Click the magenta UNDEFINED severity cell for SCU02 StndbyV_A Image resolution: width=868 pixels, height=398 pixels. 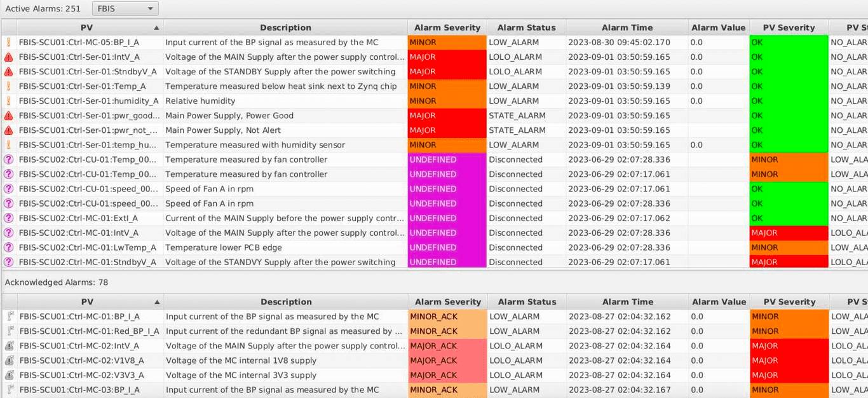click(x=447, y=262)
